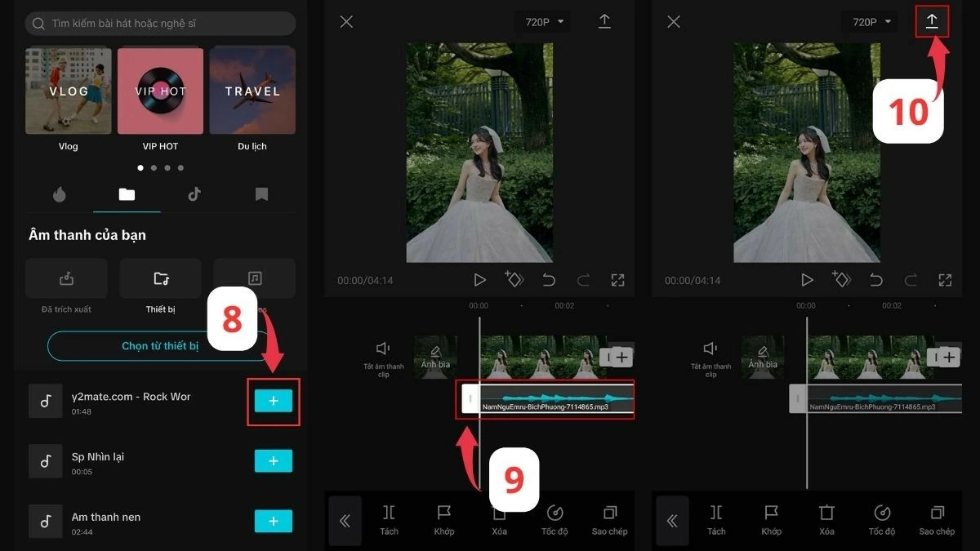The width and height of the screenshot is (980, 551).
Task: Toggle fullscreen preview in the step 9 screen
Action: 617,280
